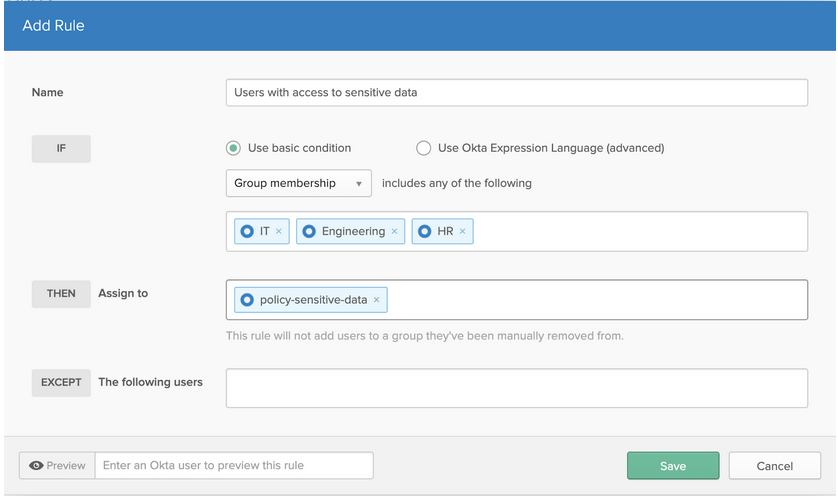This screenshot has height=503, width=838.
Task: Click the eye icon beside Preview
Action: 36,466
